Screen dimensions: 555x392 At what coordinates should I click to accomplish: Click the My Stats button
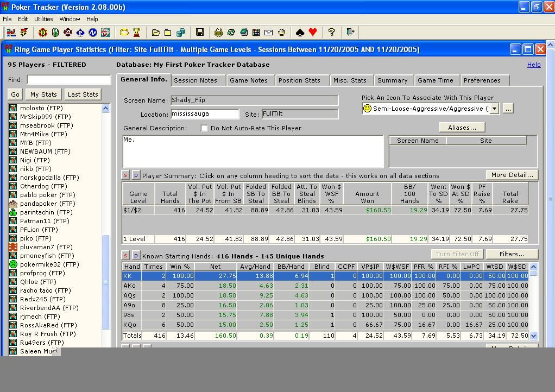coord(43,94)
